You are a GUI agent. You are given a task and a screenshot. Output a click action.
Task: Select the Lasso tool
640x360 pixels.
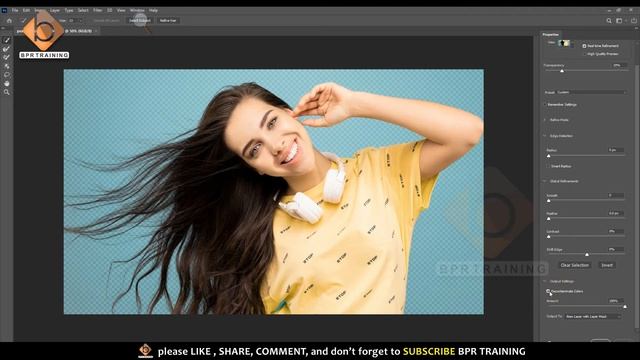7,75
